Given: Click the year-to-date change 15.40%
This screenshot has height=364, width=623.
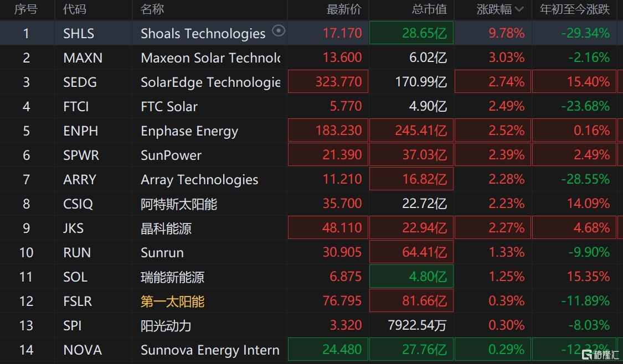Looking at the screenshot, I should click(589, 82).
